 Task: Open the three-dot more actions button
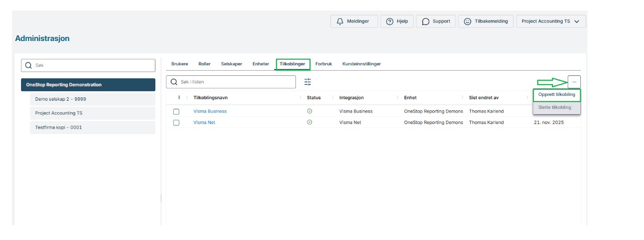point(574,82)
